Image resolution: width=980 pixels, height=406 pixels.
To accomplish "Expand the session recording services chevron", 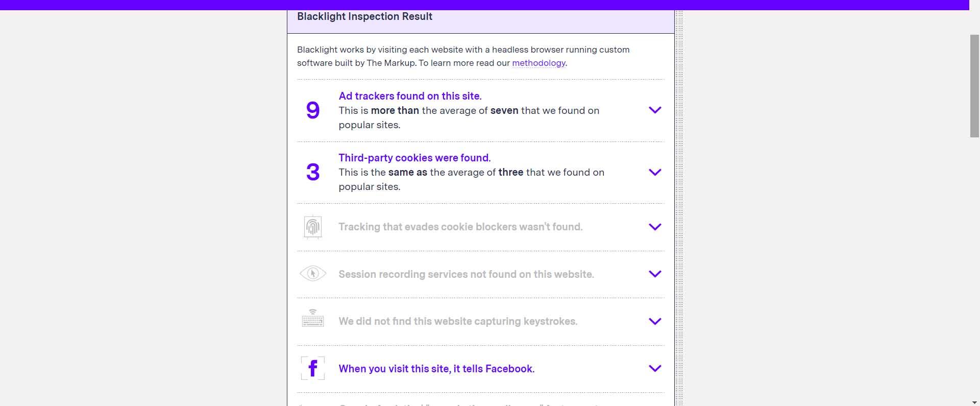I will [x=654, y=274].
